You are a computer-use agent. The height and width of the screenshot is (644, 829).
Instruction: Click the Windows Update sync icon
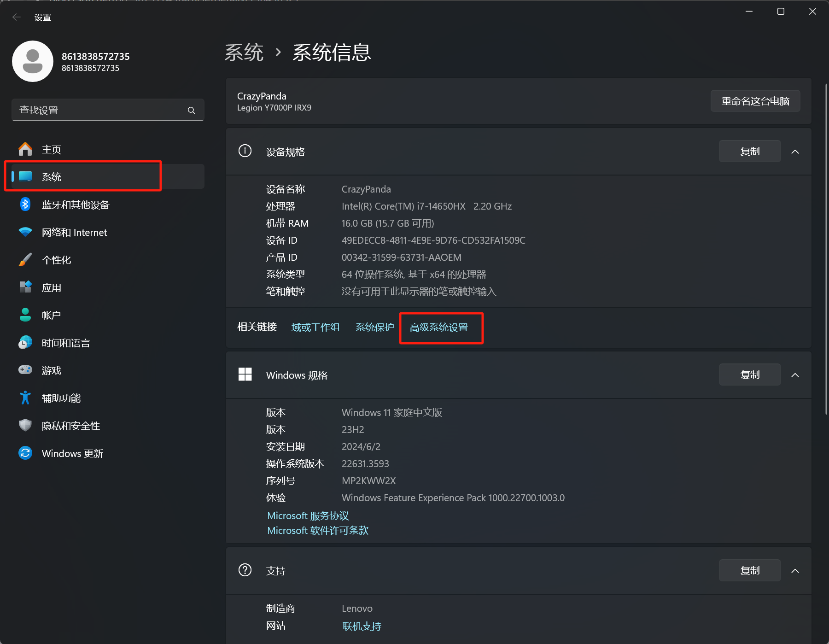[x=25, y=453]
